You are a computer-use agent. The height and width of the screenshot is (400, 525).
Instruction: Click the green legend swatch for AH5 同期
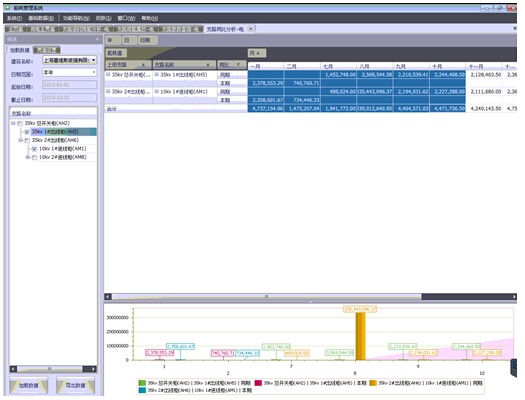[142, 383]
